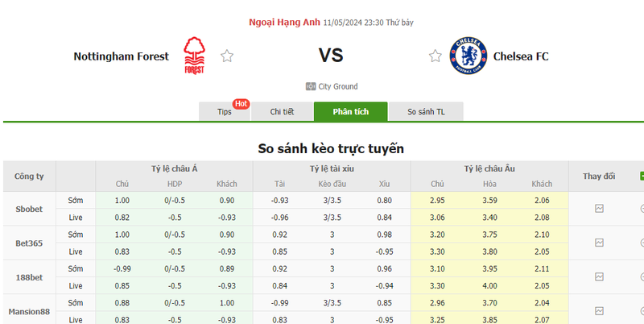Click the Thay đổi column header
644x324 pixels.
(x=599, y=176)
